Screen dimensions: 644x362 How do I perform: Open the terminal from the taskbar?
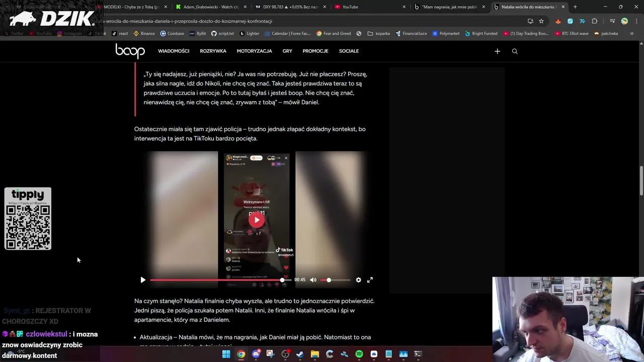point(418,354)
